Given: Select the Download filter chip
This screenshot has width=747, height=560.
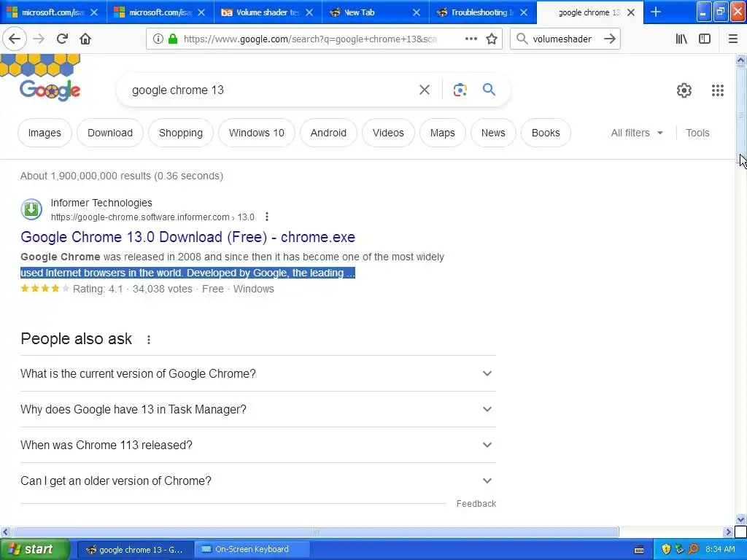Looking at the screenshot, I should pos(110,133).
